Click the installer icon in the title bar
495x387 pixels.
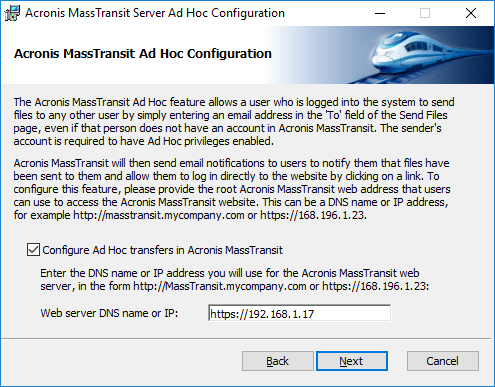point(12,13)
